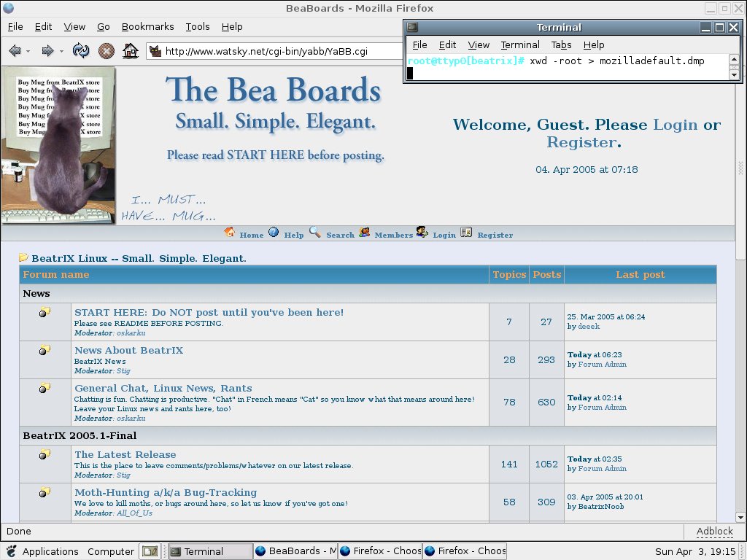Open the Home link in forum nav bar
Image resolution: width=747 pixels, height=560 pixels.
pos(252,235)
